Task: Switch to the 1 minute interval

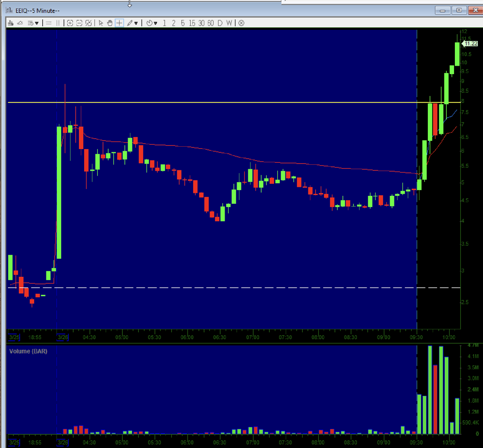Action: [x=164, y=23]
